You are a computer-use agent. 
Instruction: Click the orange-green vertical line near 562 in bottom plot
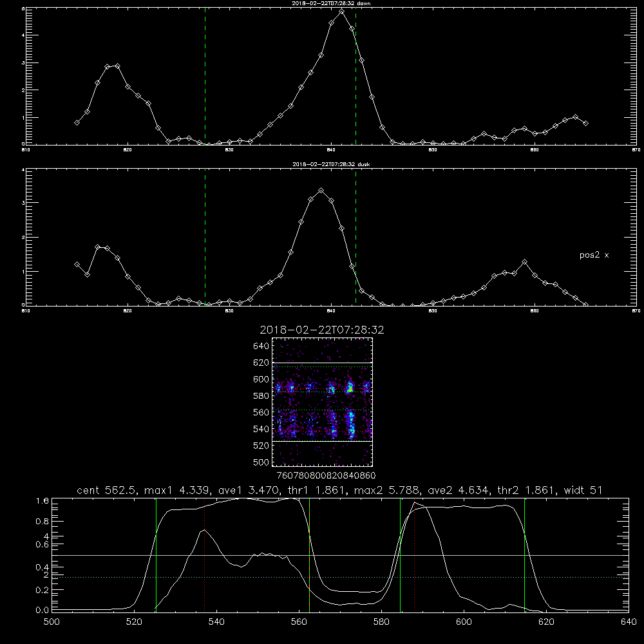[x=309, y=555]
